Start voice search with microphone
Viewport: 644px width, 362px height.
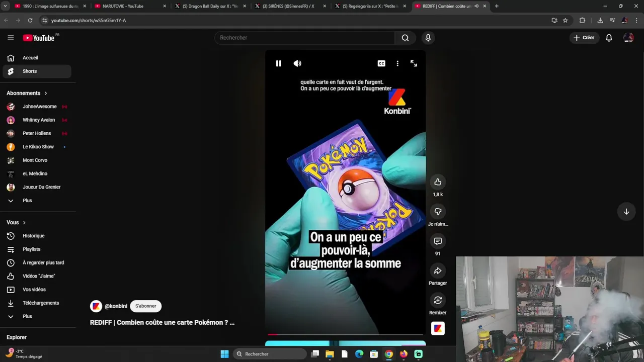coord(428,38)
